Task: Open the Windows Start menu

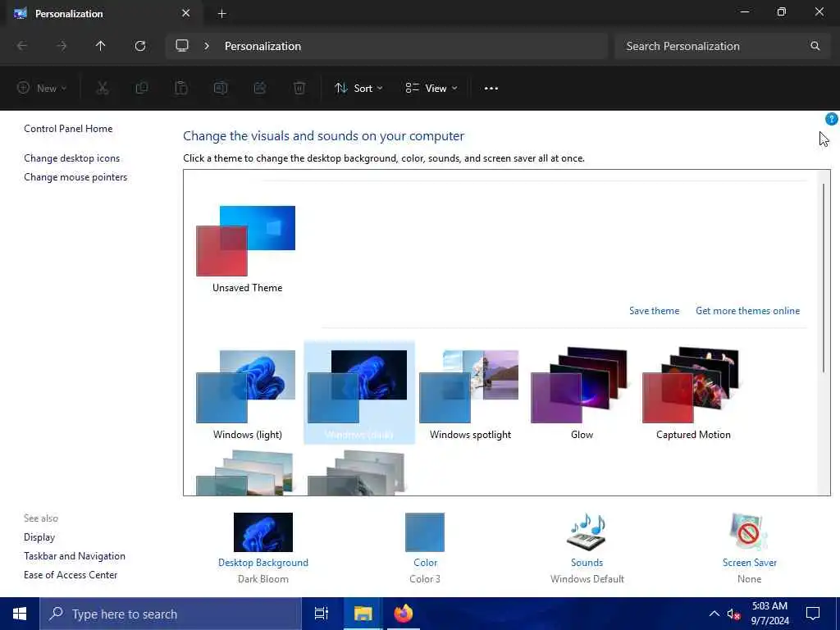Action: click(20, 614)
